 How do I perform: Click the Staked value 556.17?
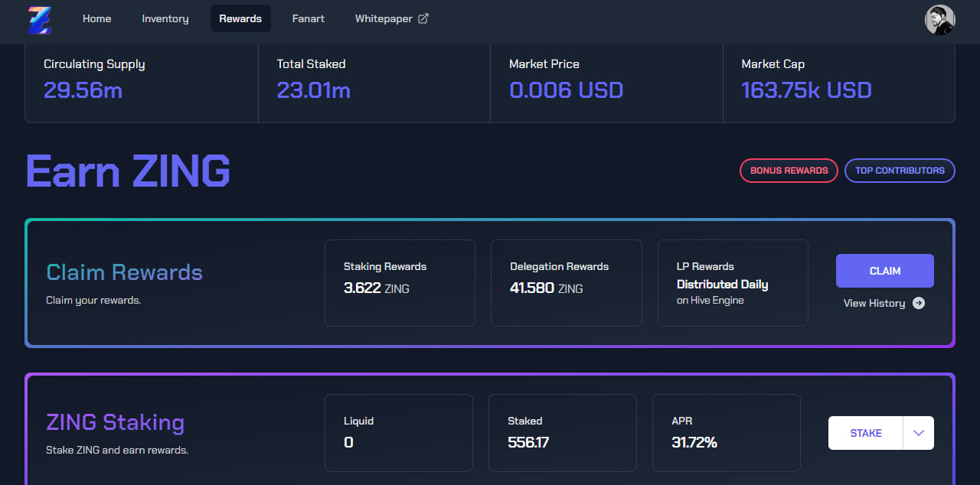tap(528, 442)
